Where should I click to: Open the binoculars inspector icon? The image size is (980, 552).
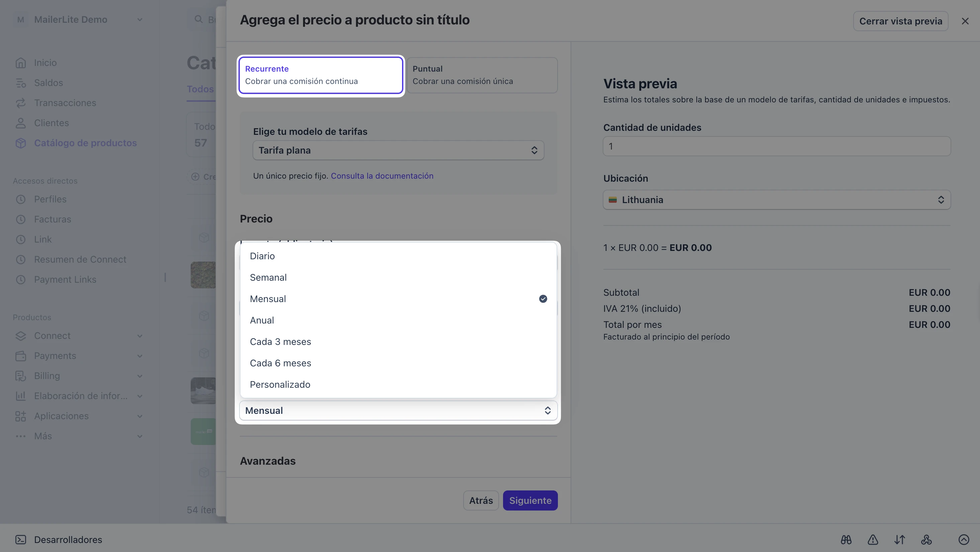846,539
